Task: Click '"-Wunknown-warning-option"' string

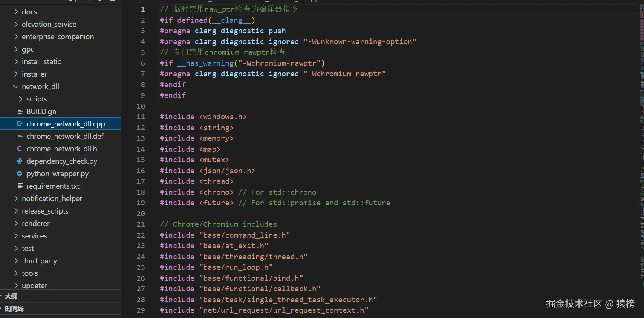Action: tap(360, 41)
